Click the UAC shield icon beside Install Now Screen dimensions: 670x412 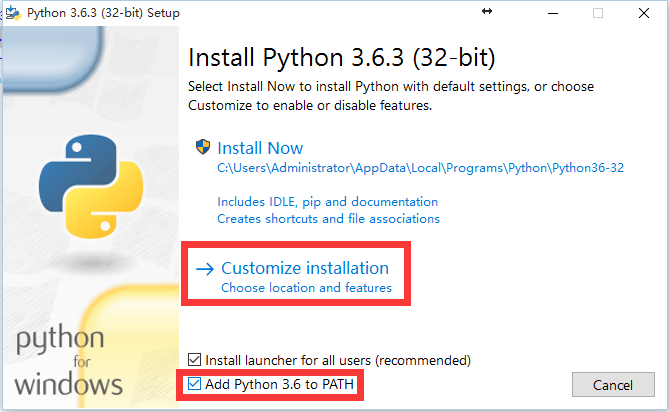203,147
